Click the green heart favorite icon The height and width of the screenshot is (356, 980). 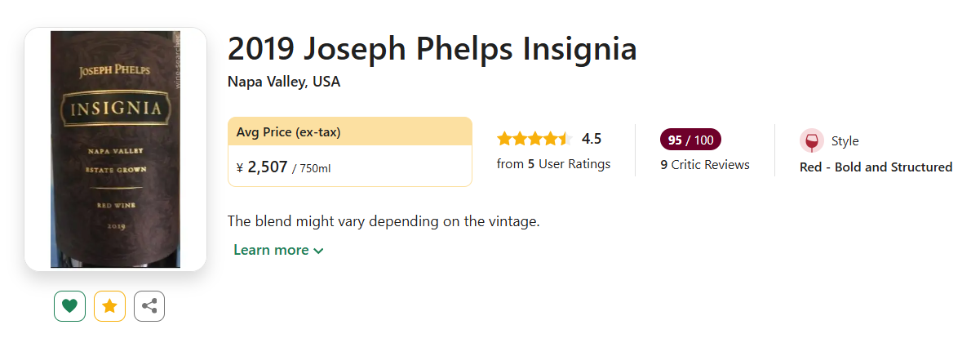tap(69, 306)
